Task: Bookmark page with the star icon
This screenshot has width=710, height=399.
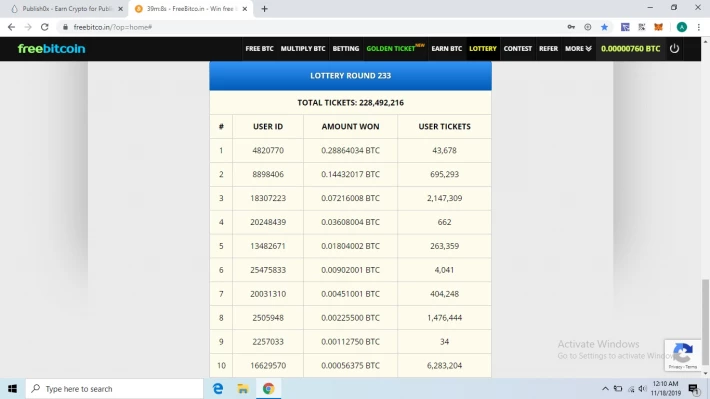Action: click(604, 27)
